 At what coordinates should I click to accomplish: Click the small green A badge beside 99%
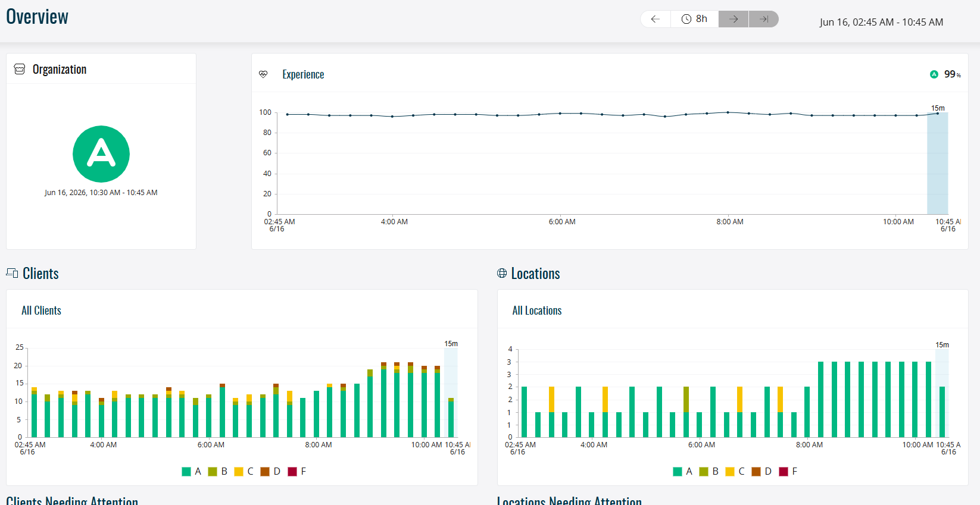pyautogui.click(x=934, y=74)
